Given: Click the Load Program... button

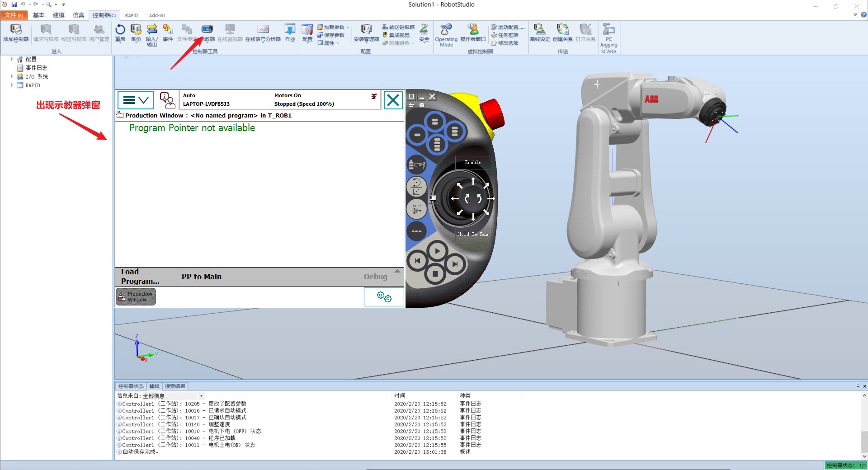Looking at the screenshot, I should click(139, 276).
